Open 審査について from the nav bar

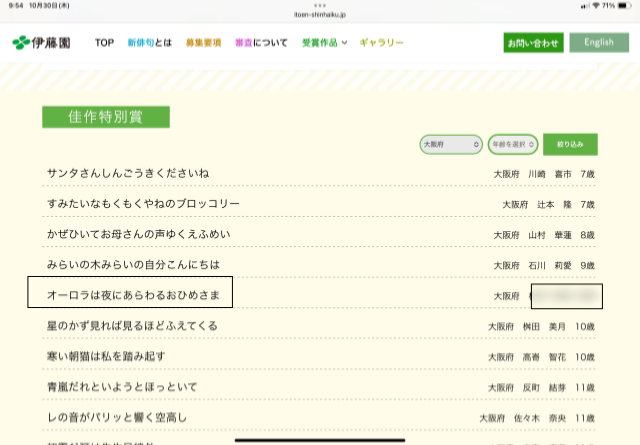(261, 43)
